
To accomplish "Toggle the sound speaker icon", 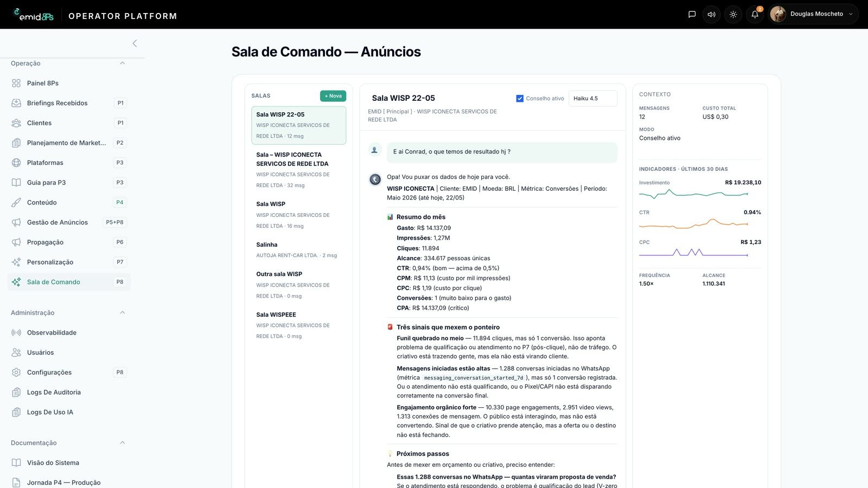I will (x=712, y=15).
